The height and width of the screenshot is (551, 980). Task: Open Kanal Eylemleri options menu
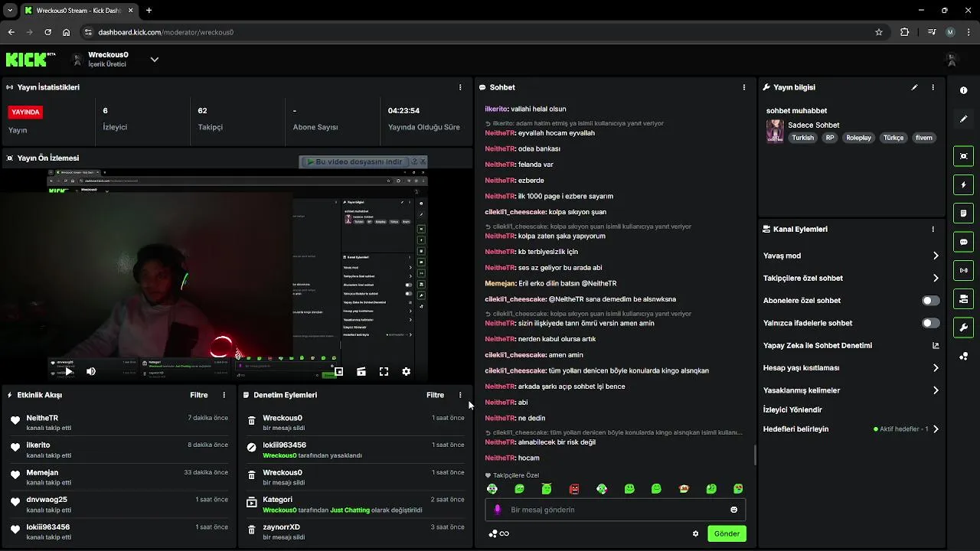[x=933, y=229]
